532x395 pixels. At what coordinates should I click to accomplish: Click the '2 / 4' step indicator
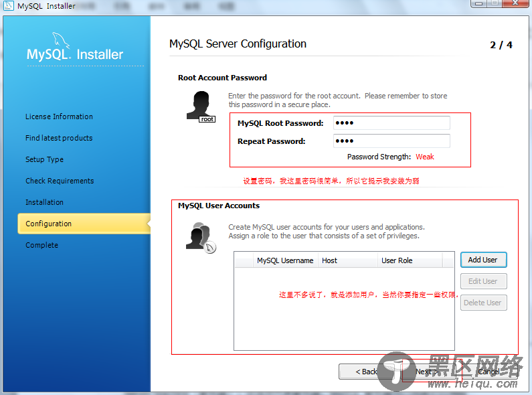pos(501,45)
